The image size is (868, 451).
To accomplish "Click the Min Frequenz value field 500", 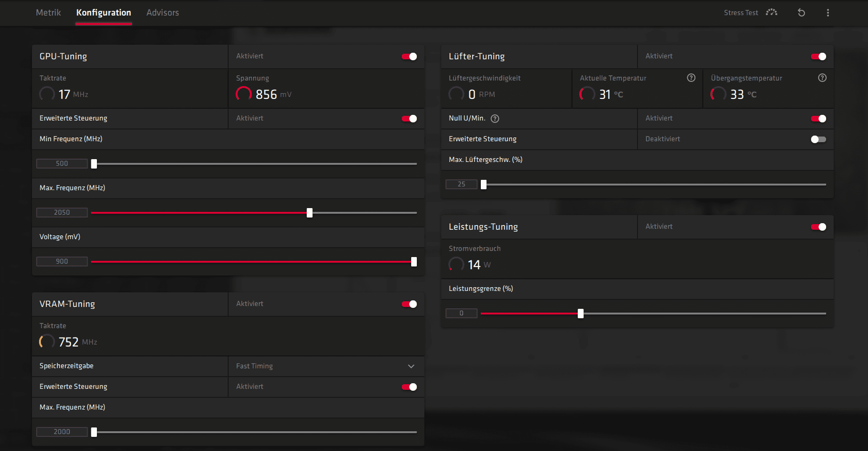I will tap(62, 163).
